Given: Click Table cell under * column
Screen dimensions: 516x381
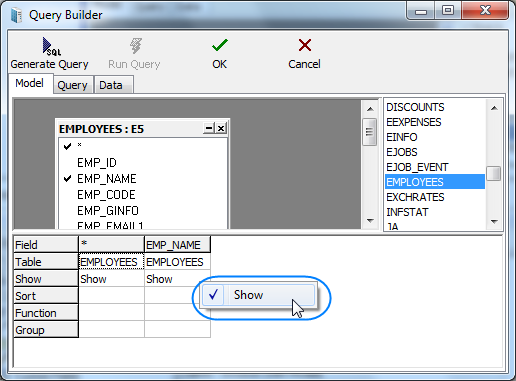Looking at the screenshot, I should pyautogui.click(x=111, y=262).
